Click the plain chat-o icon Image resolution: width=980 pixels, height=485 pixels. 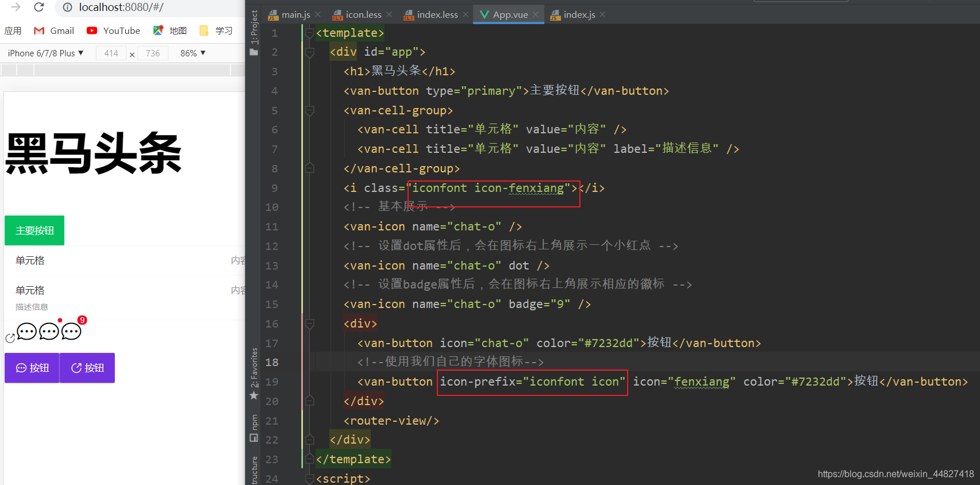26,332
